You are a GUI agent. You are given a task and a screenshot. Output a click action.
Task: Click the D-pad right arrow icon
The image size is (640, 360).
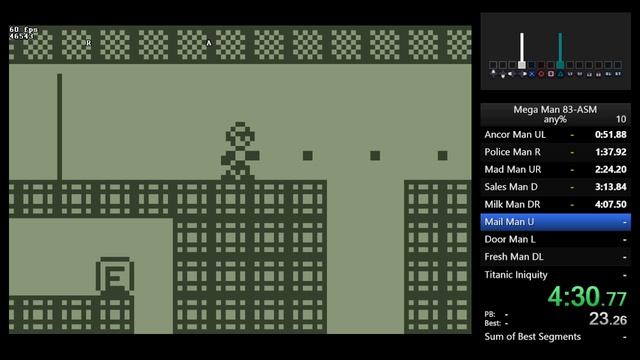click(522, 74)
